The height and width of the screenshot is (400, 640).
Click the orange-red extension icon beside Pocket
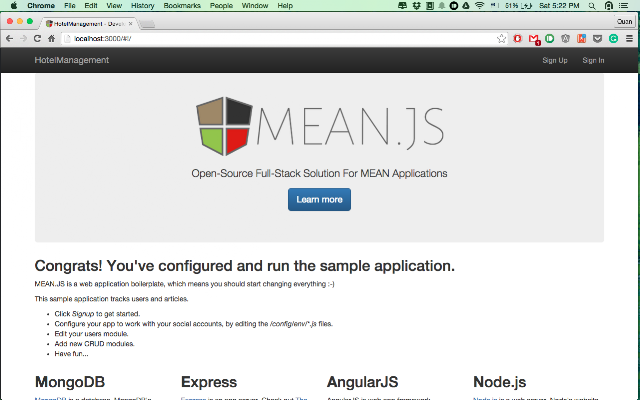tap(581, 38)
